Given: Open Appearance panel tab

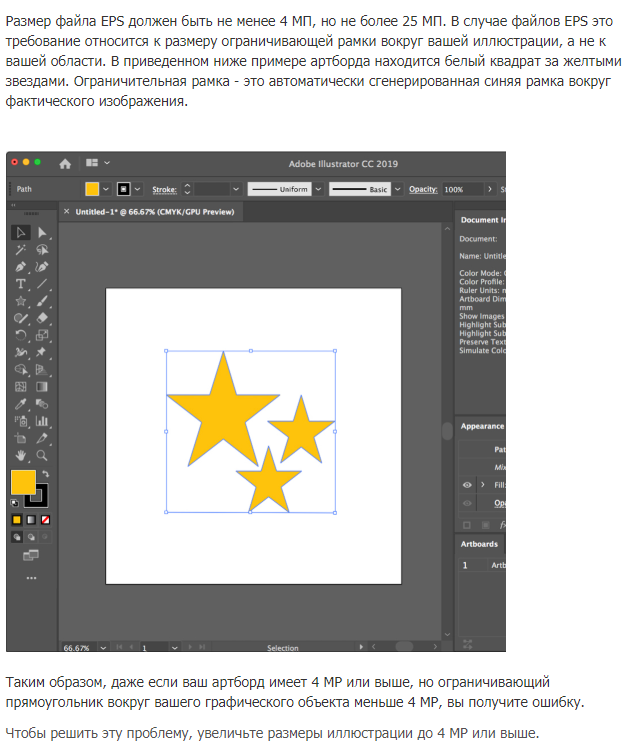Looking at the screenshot, I should click(x=482, y=426).
